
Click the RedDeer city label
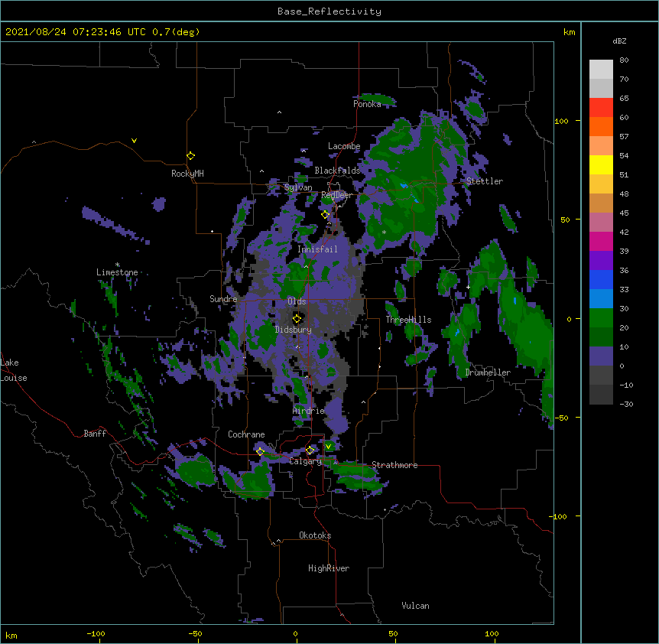tap(336, 195)
